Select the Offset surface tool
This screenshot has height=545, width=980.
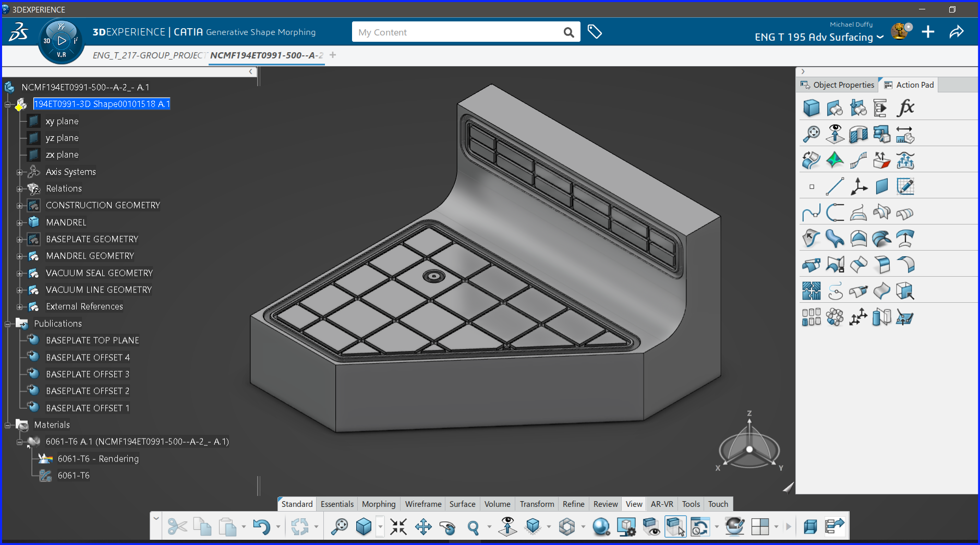click(905, 239)
